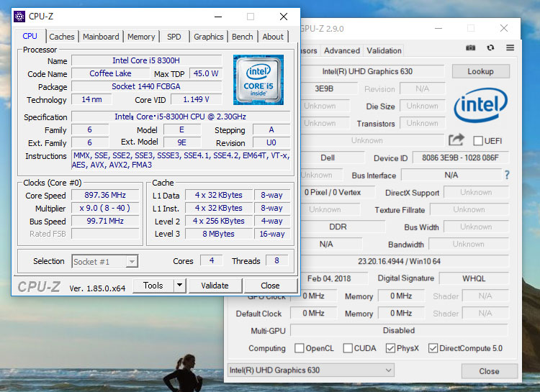Image resolution: width=540 pixels, height=392 pixels.
Task: Toggle the OpenCL checkbox
Action: coord(300,348)
